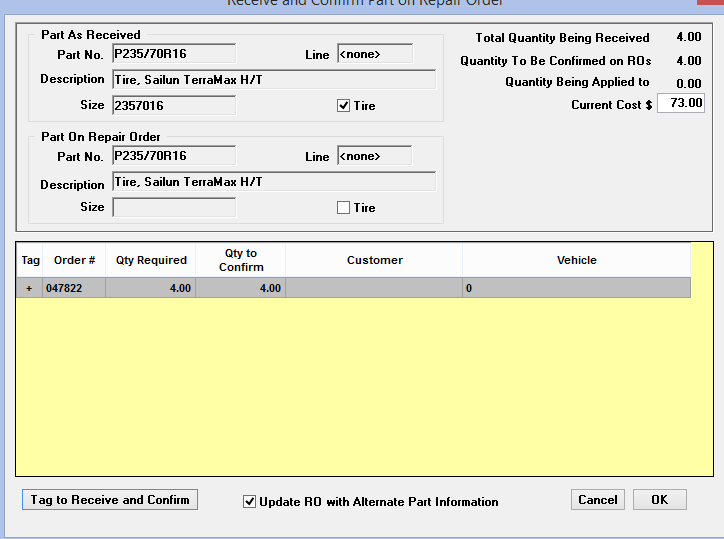Image resolution: width=724 pixels, height=539 pixels.
Task: Select Size field showing 2357016
Action: 174,105
